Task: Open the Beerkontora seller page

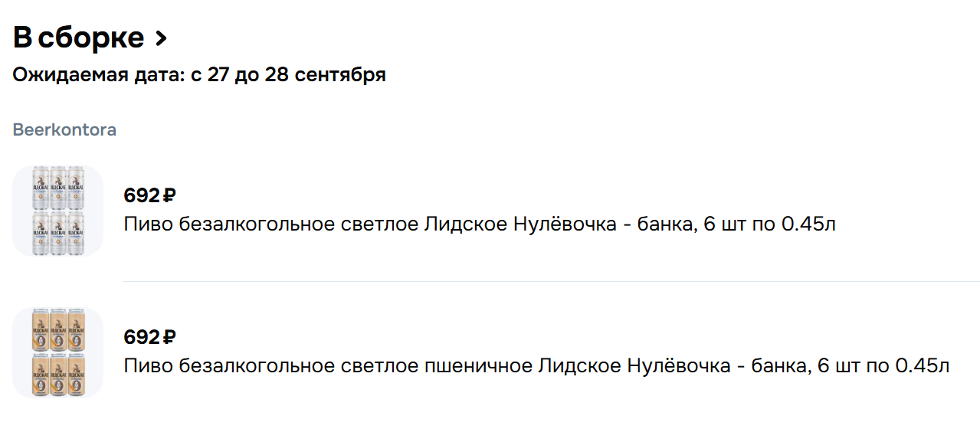Action: 64,130
